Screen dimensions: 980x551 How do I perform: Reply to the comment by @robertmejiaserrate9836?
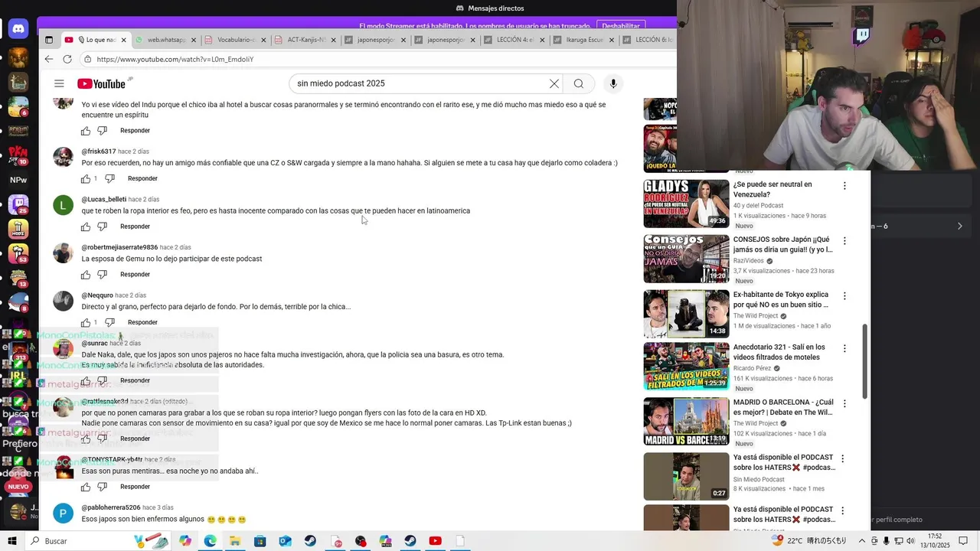[135, 275]
